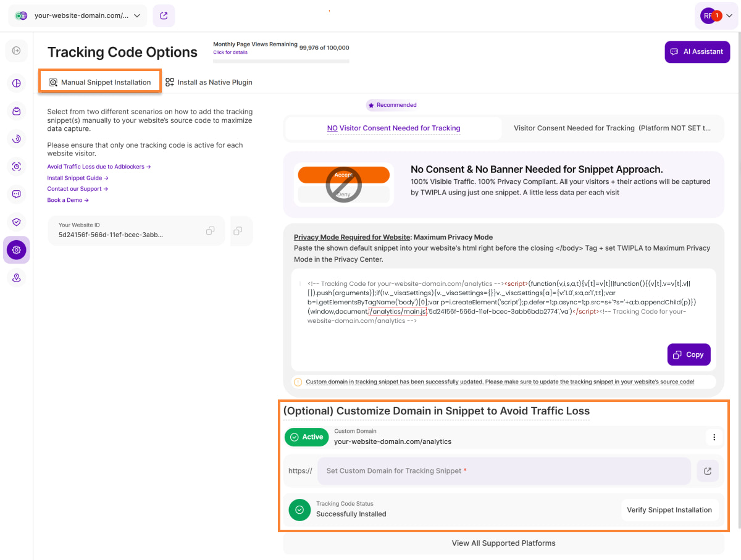741x560 pixels.
Task: Select NO Visitor Consent Needed for Tracking
Action: point(393,128)
